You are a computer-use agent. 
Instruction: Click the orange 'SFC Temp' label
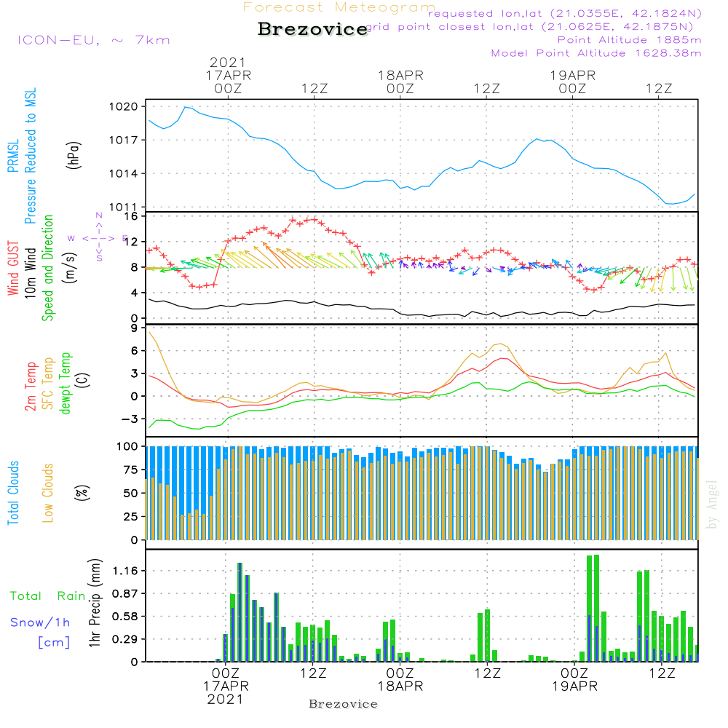point(47,384)
